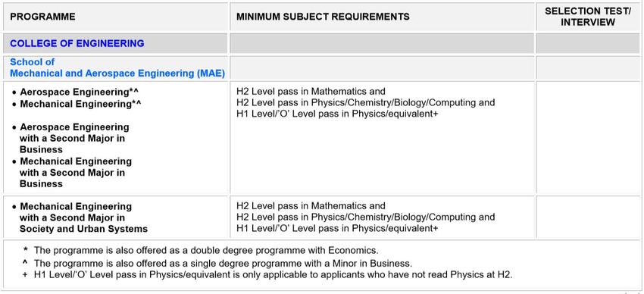This screenshot has height=294, width=644.
Task: Click the empty selection test cell for Aerospace Engineering
Action: pyautogui.click(x=588, y=138)
